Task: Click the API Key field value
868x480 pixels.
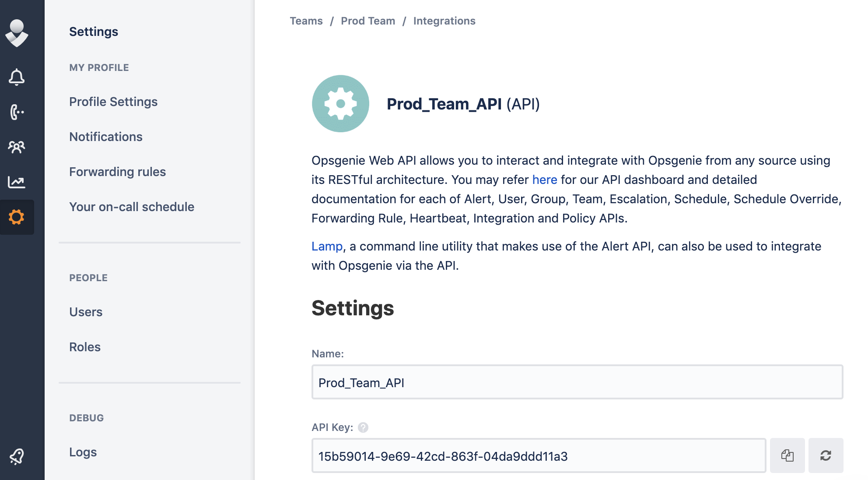Action: (539, 455)
